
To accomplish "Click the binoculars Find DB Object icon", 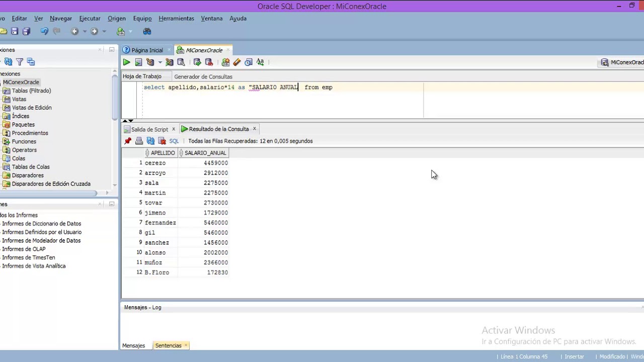I will 147,31.
